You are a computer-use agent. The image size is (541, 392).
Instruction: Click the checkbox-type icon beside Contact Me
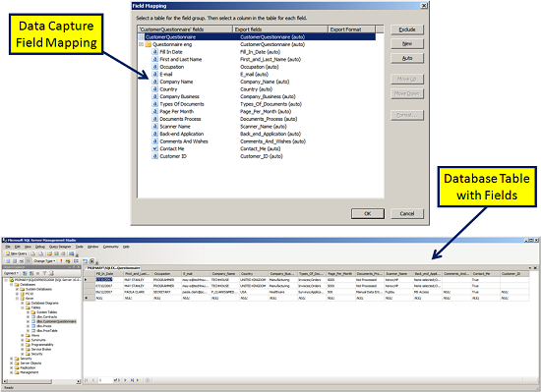click(154, 148)
